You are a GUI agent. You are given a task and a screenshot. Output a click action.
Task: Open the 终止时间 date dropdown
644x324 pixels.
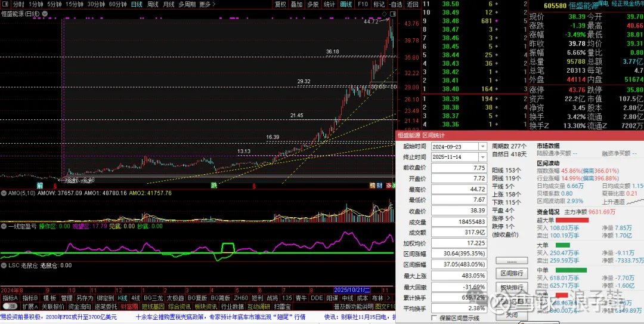pyautogui.click(x=483, y=157)
